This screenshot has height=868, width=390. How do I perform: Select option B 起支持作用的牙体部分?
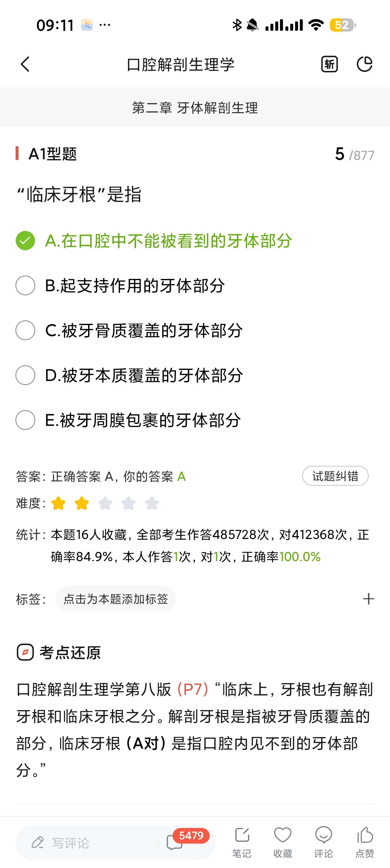click(135, 286)
